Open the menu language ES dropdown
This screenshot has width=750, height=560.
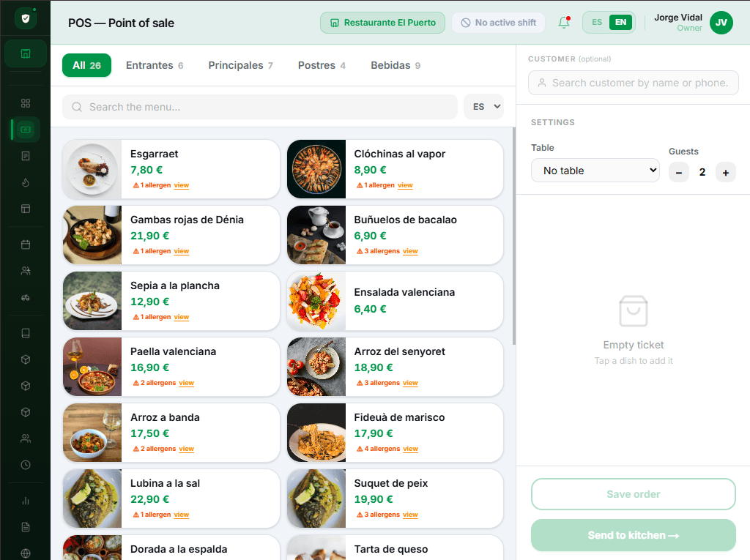coord(483,107)
